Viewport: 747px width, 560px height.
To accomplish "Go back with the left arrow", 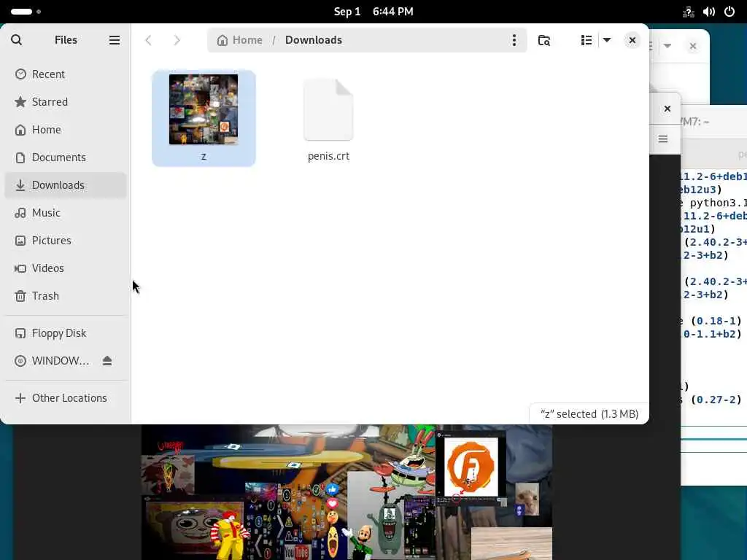I will (149, 40).
